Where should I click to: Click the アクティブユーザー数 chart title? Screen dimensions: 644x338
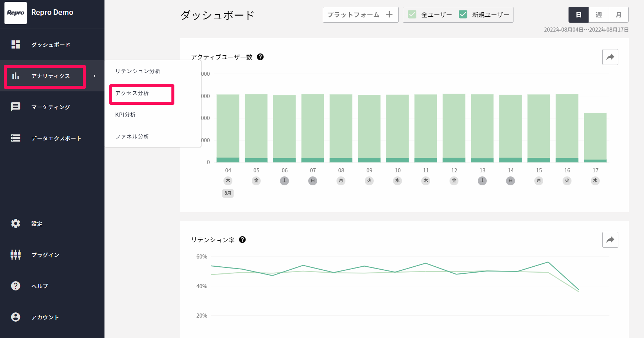coord(222,57)
